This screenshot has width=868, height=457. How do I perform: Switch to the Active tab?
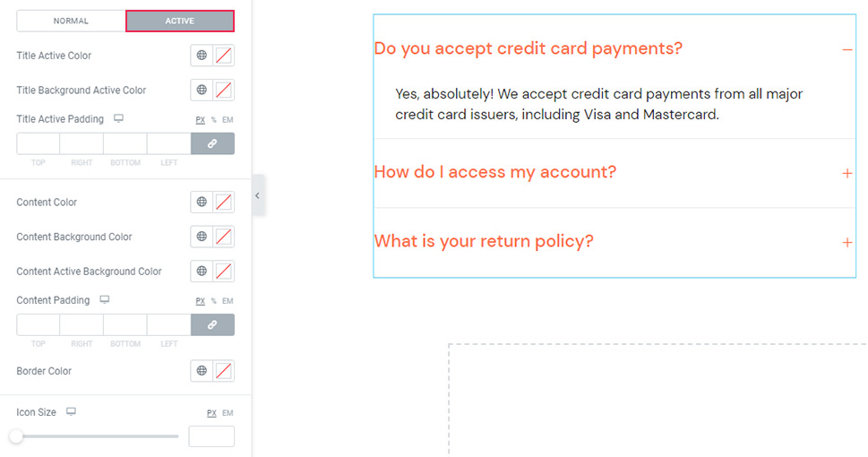pyautogui.click(x=180, y=21)
